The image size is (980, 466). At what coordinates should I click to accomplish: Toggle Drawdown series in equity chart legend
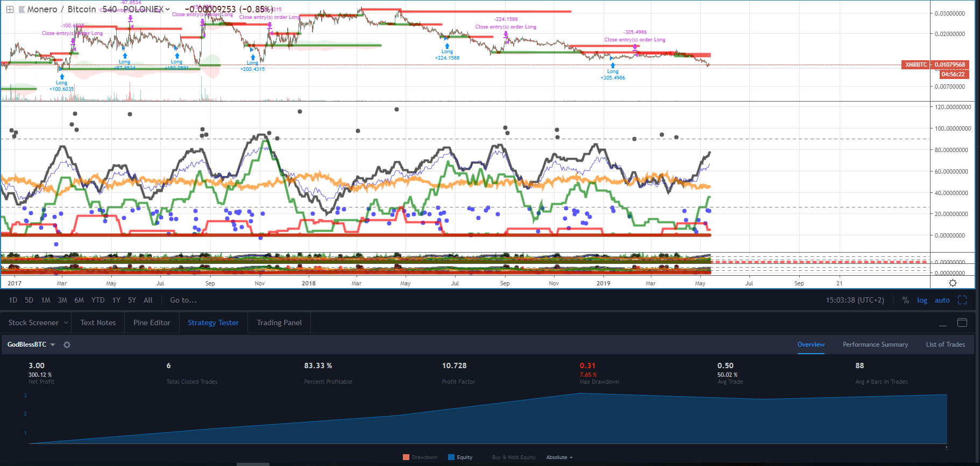(420, 457)
